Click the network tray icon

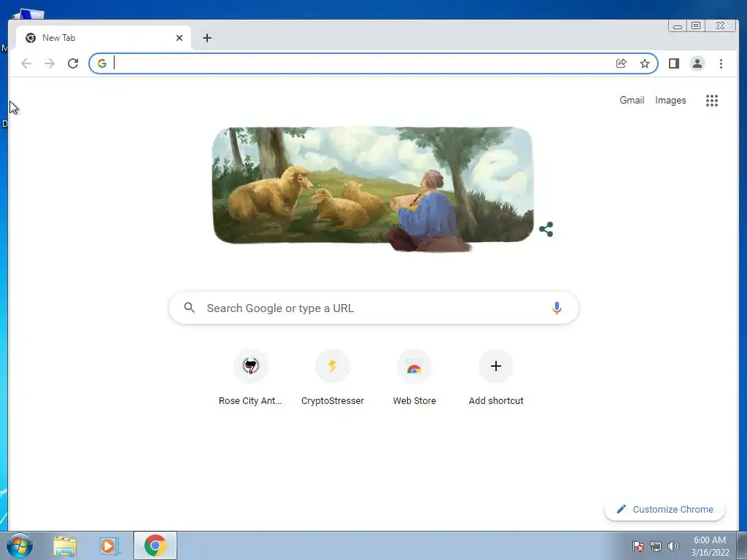click(656, 546)
